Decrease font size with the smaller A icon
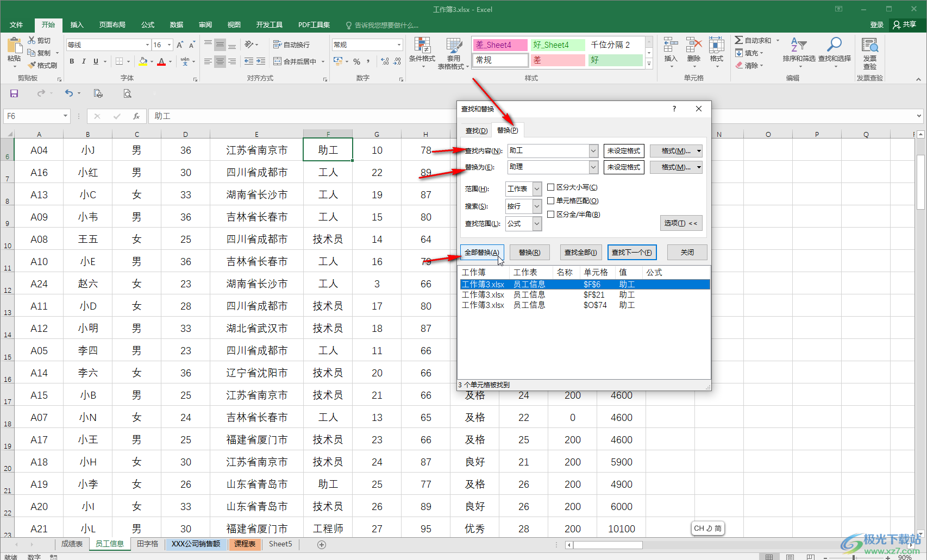Image resolution: width=927 pixels, height=560 pixels. pos(191,45)
